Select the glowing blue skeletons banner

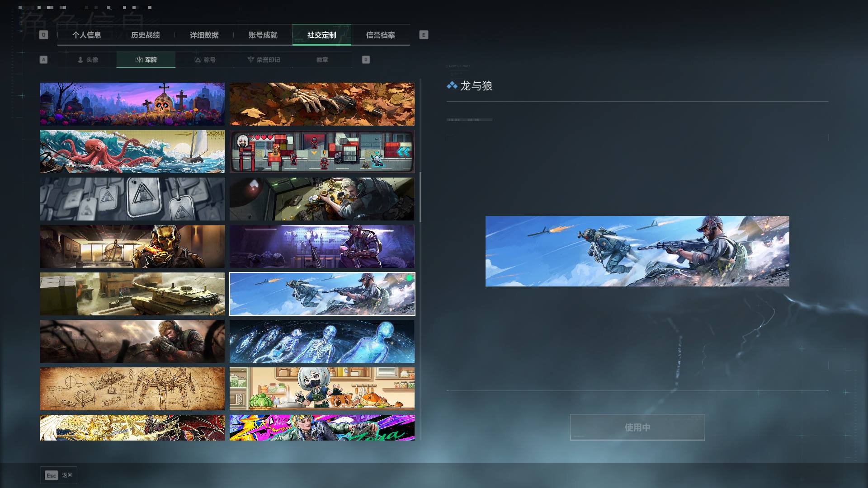click(x=322, y=341)
